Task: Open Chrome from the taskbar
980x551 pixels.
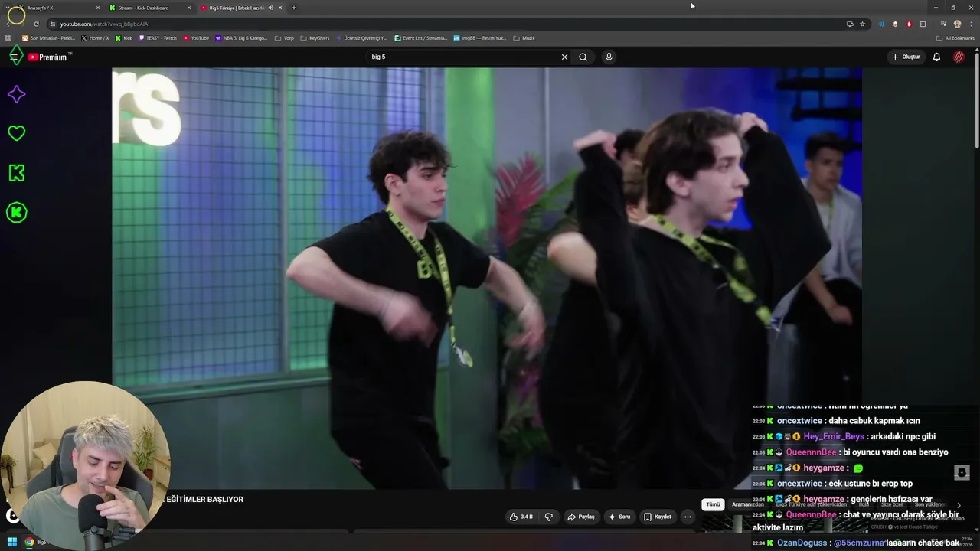Action: pyautogui.click(x=30, y=543)
